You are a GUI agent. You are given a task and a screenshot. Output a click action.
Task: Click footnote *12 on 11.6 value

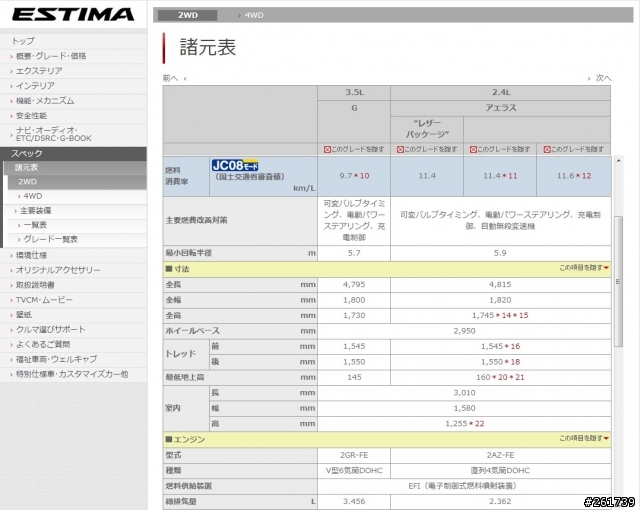pos(583,176)
